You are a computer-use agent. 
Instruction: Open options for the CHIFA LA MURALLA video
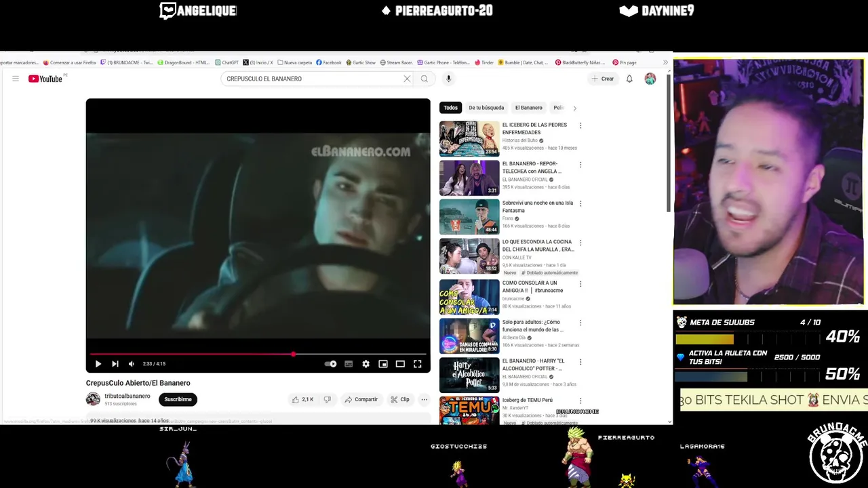tap(580, 243)
